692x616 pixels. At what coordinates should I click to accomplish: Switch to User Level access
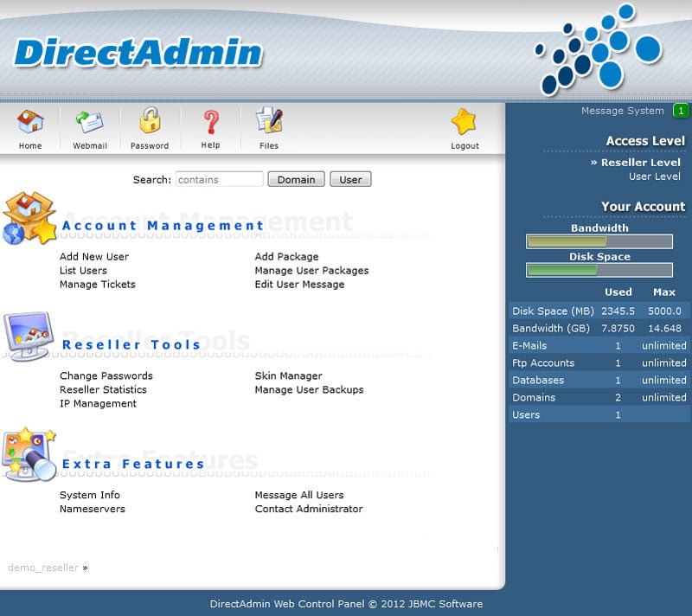coord(654,176)
